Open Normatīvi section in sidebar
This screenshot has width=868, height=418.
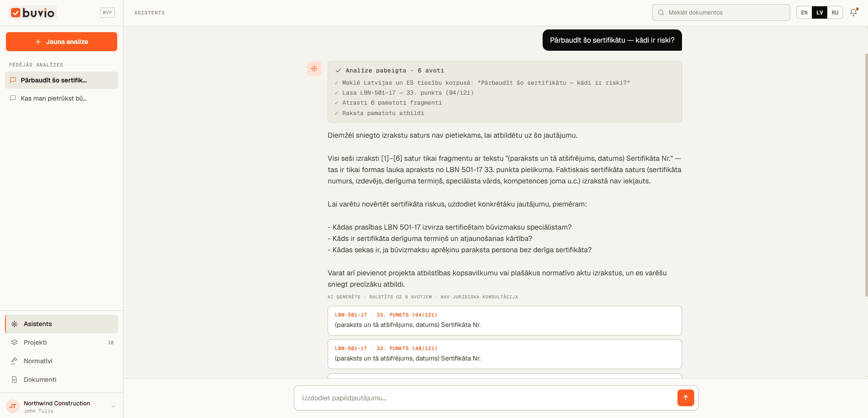62,361
